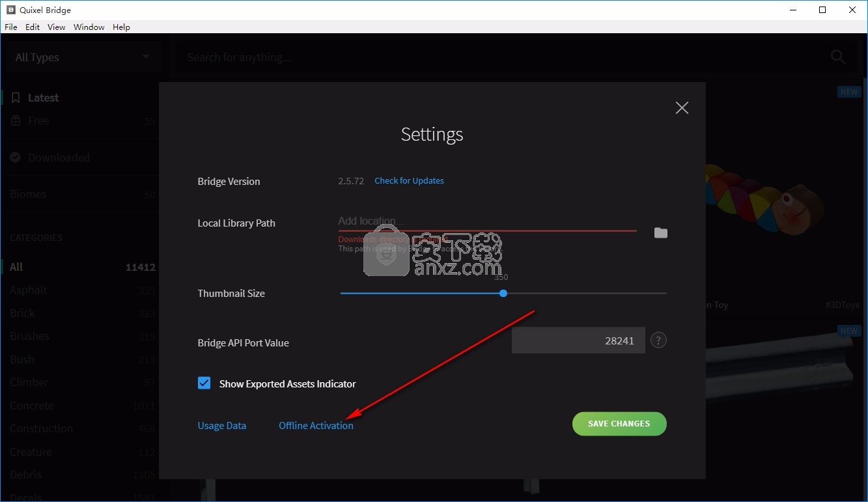Select the Asphalt category

pos(81,290)
